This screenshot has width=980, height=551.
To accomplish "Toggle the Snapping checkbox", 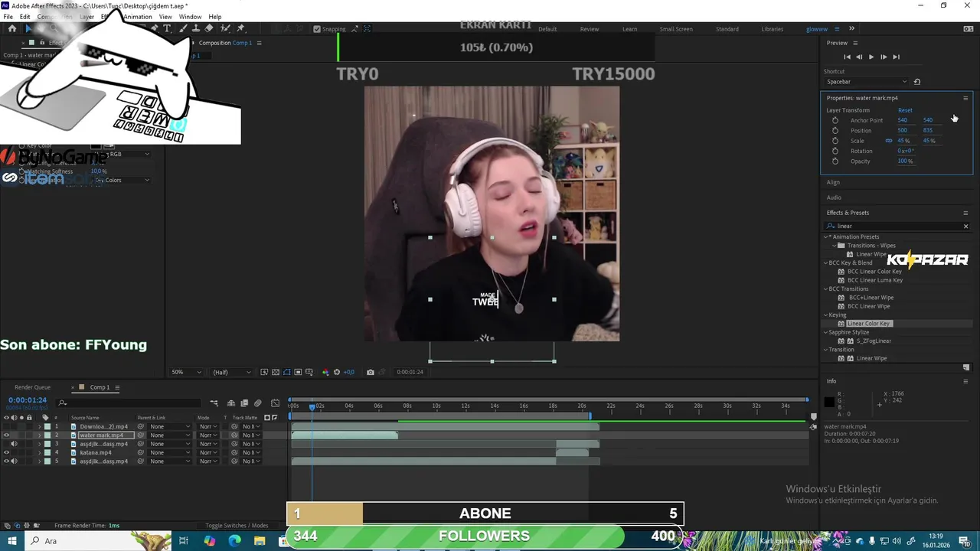I will (317, 29).
